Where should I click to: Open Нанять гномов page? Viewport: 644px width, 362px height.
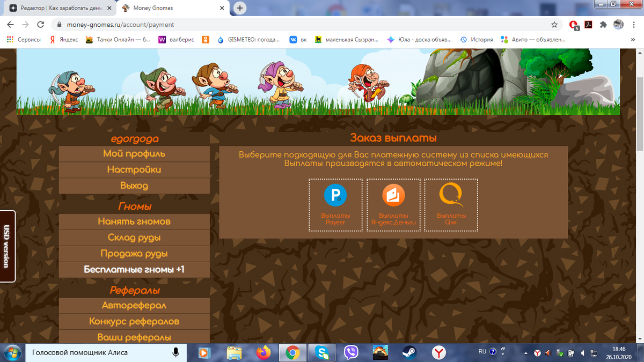[x=134, y=221]
